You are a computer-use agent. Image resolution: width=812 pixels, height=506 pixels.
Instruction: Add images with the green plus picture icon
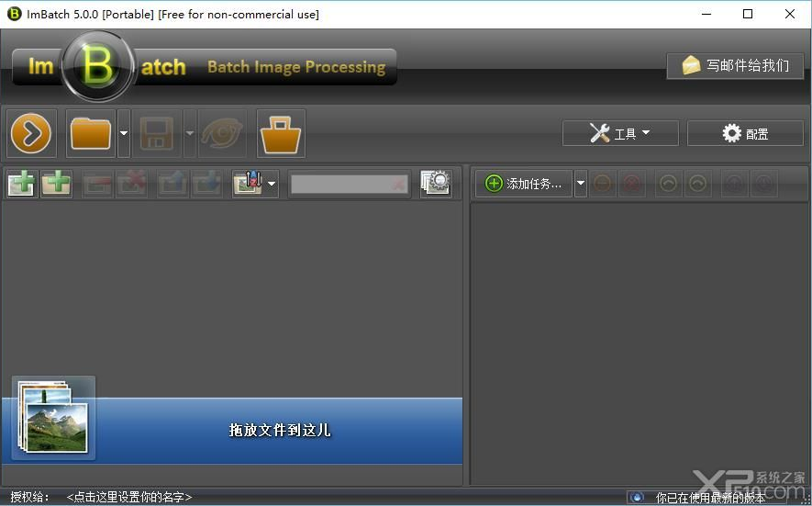coord(22,184)
